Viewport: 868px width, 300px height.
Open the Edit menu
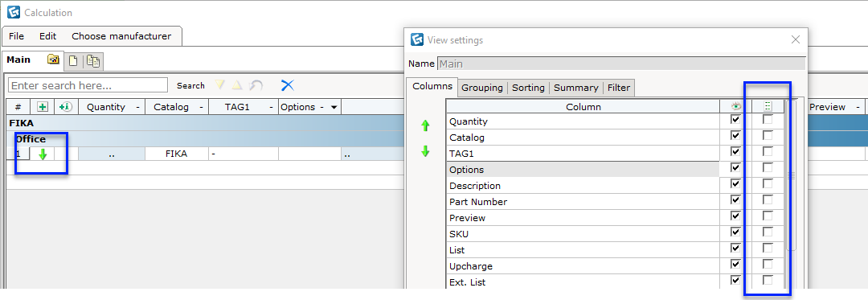(47, 36)
